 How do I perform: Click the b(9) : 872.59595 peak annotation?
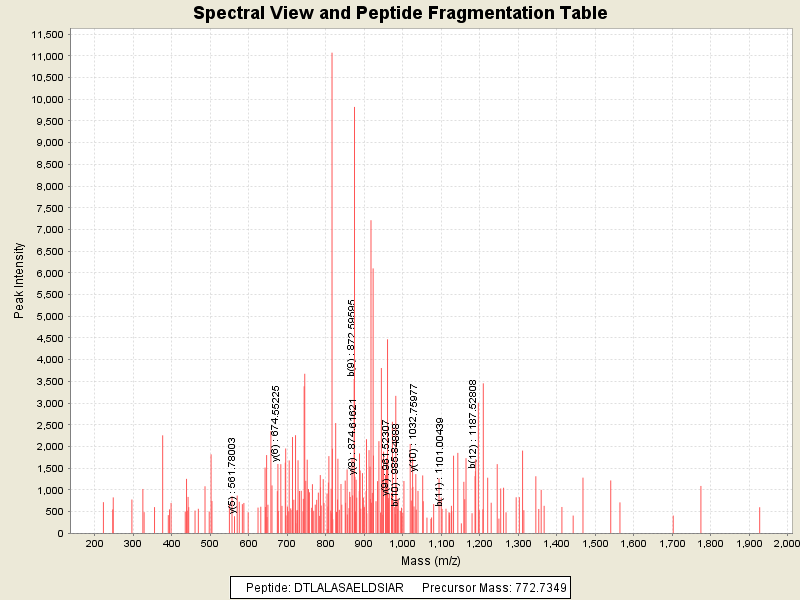coord(352,337)
